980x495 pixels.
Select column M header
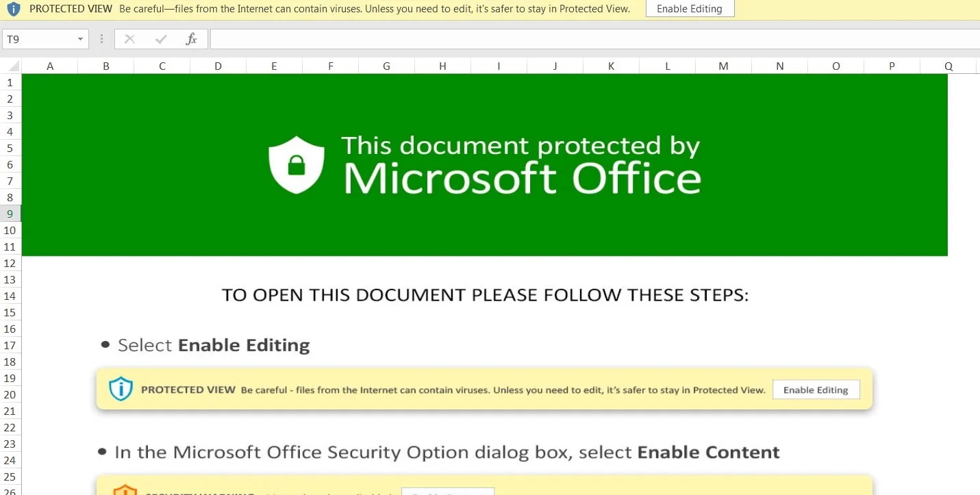(x=723, y=66)
